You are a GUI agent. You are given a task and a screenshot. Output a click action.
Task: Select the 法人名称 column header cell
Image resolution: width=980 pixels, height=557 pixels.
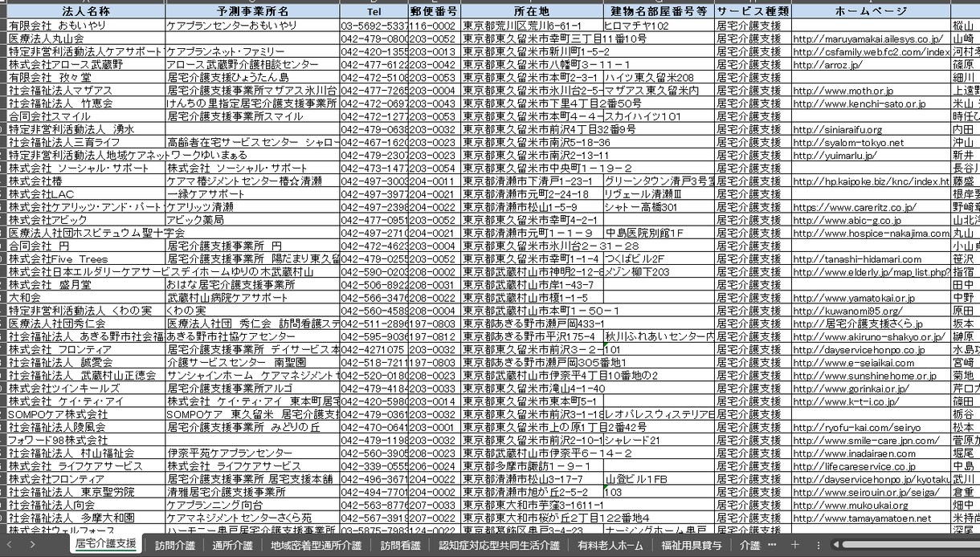(87, 12)
